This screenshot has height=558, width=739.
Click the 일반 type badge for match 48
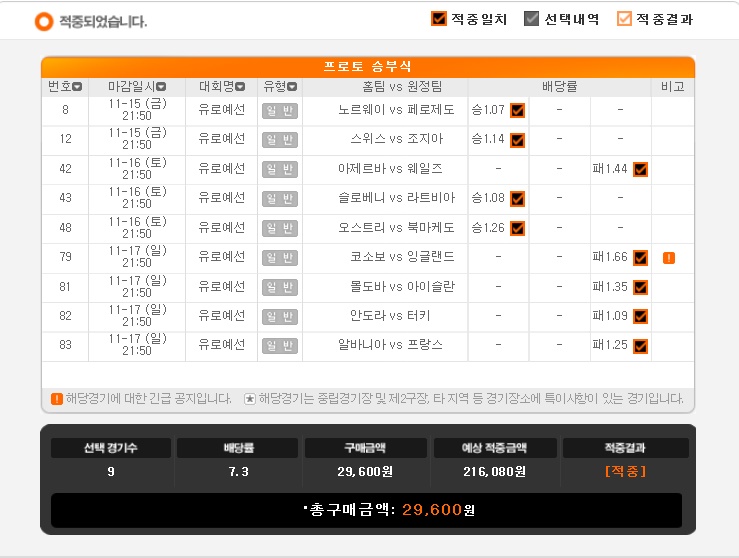280,228
